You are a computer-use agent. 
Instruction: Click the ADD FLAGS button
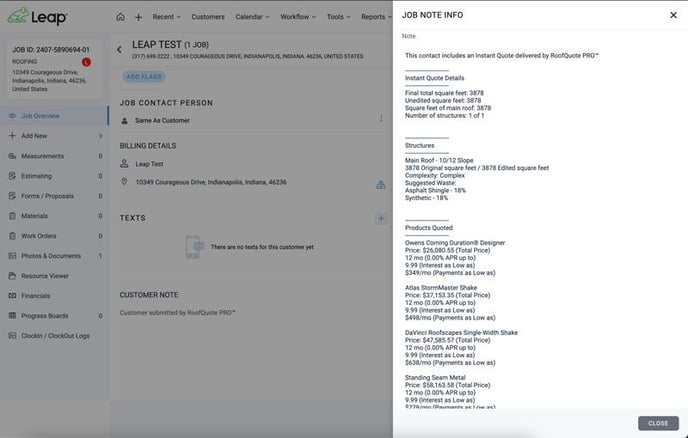[144, 77]
